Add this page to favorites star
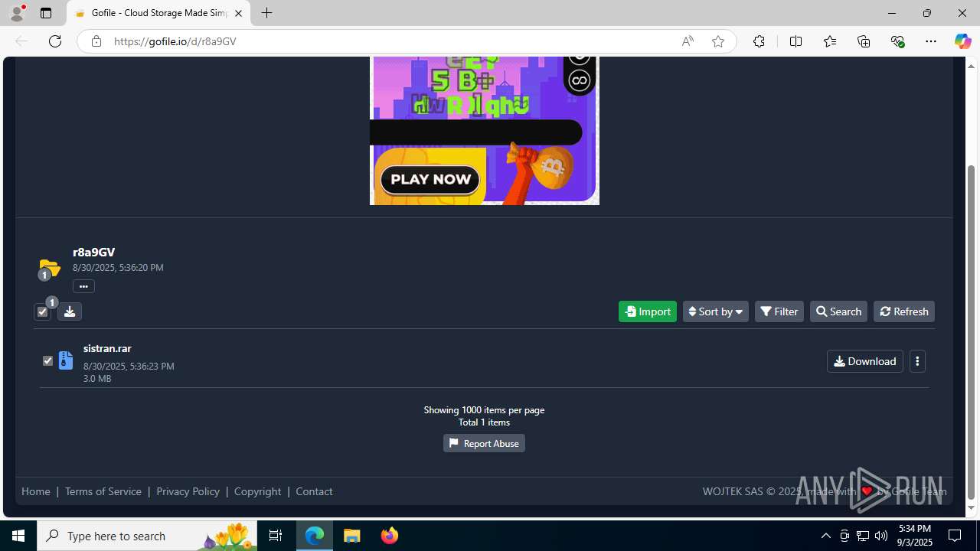 (717, 41)
